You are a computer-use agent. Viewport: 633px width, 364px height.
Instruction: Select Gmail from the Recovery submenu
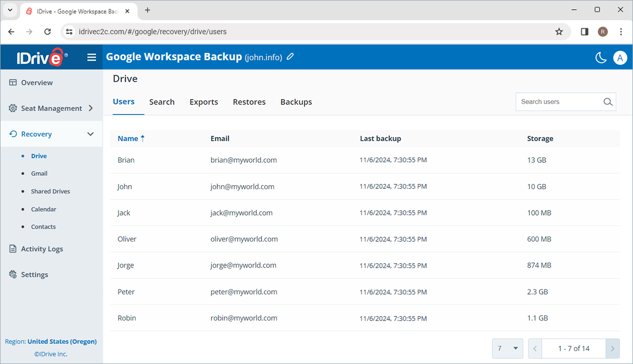point(39,173)
